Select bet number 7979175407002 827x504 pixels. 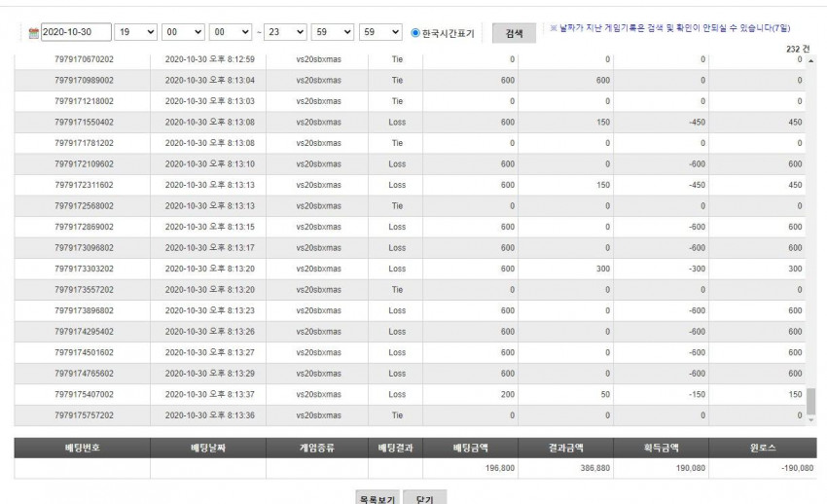point(84,394)
